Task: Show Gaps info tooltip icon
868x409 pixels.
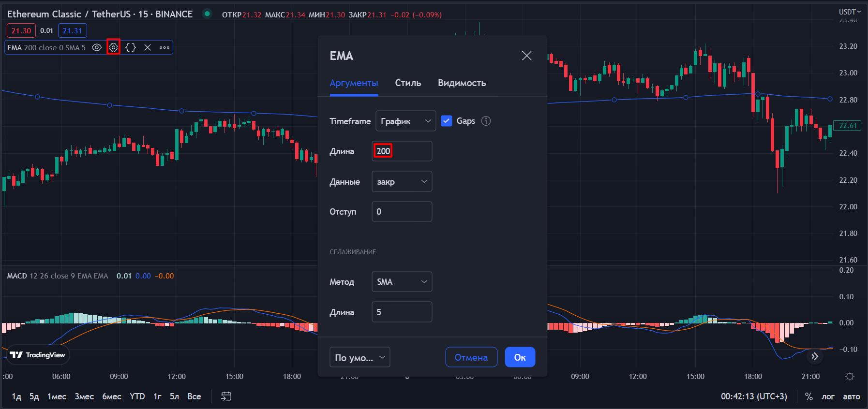Action: [x=486, y=121]
